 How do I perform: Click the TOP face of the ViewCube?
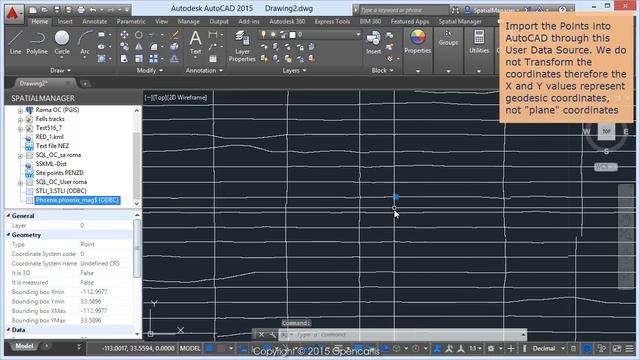[x=606, y=131]
